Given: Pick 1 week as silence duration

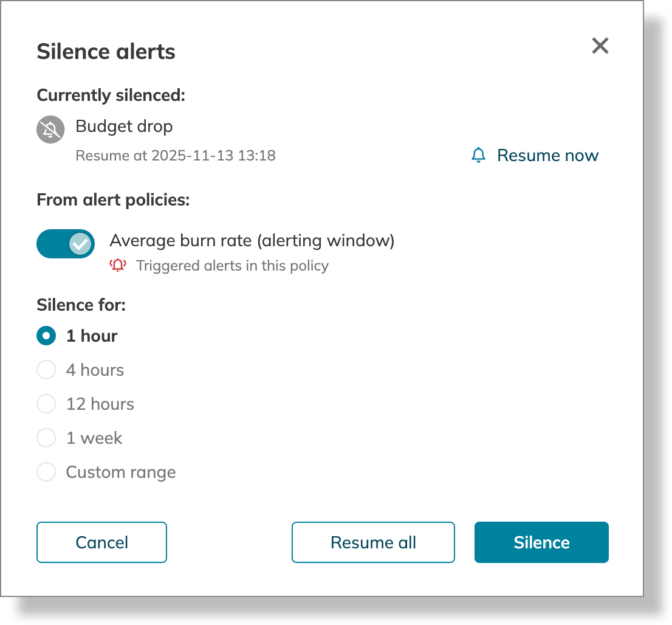Looking at the screenshot, I should [x=46, y=438].
